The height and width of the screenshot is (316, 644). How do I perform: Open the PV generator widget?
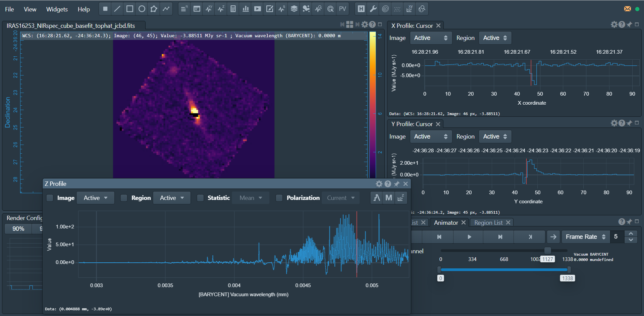[x=342, y=9]
